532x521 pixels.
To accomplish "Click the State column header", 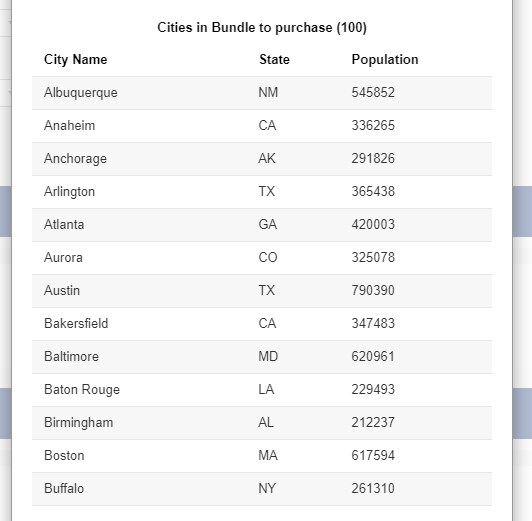I will coord(274,60).
